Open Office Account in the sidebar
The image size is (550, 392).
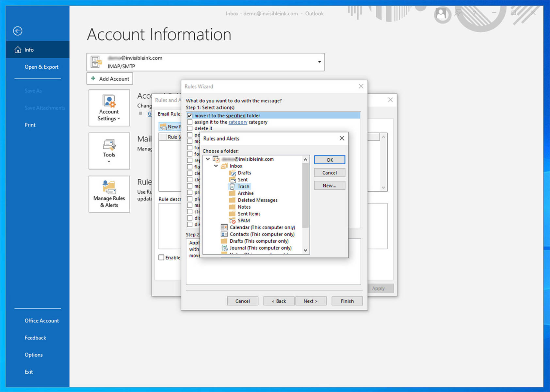pyautogui.click(x=42, y=321)
